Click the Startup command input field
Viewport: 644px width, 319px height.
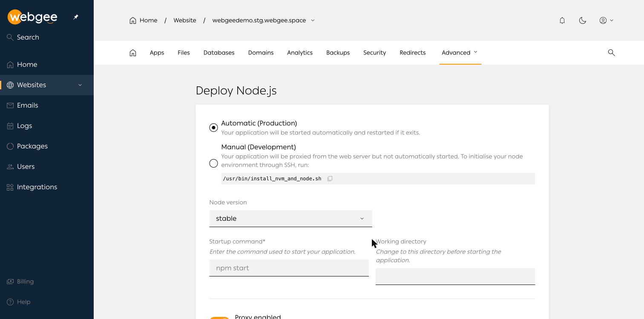[x=289, y=268]
